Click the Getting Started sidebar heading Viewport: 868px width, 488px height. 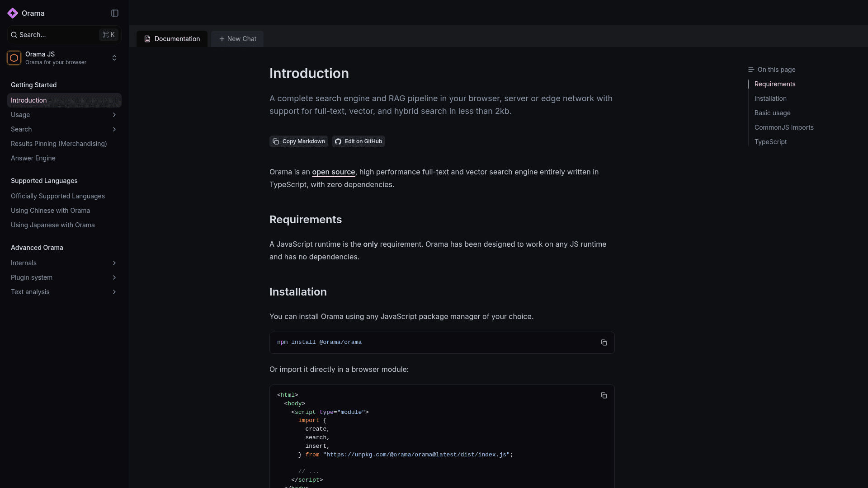coord(33,85)
